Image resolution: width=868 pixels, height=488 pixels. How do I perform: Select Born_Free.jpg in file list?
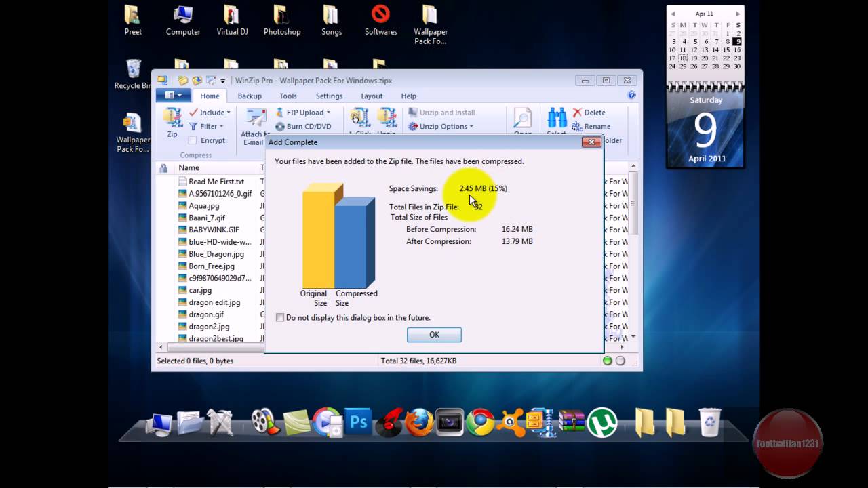(212, 266)
